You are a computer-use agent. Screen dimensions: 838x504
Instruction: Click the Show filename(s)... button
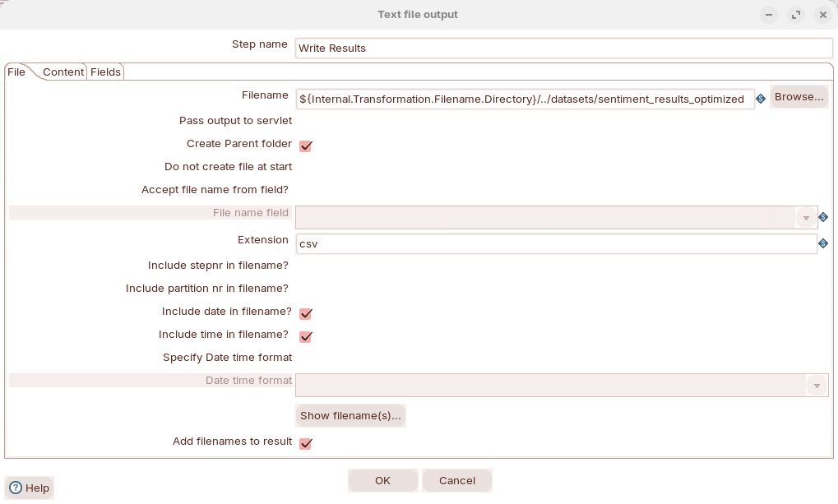pos(350,416)
